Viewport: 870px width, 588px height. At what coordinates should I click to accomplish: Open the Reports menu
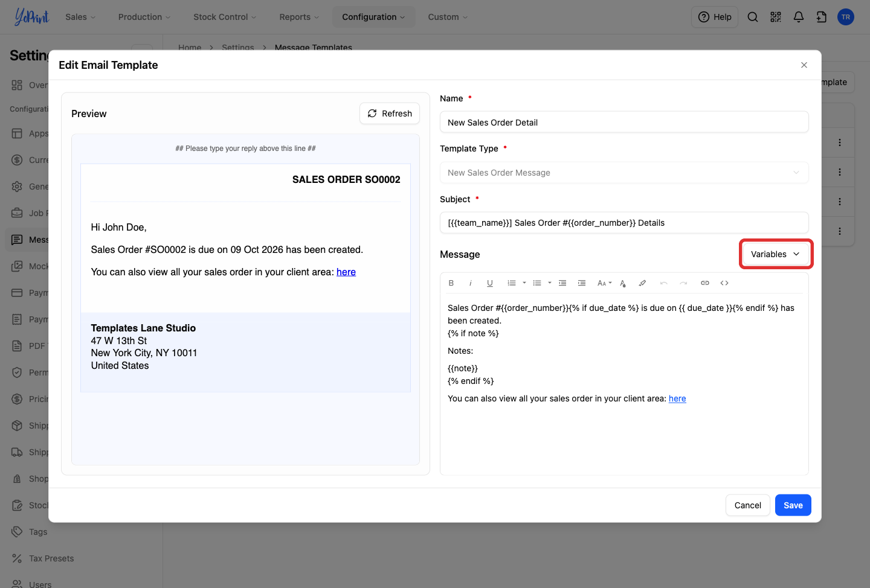click(299, 17)
